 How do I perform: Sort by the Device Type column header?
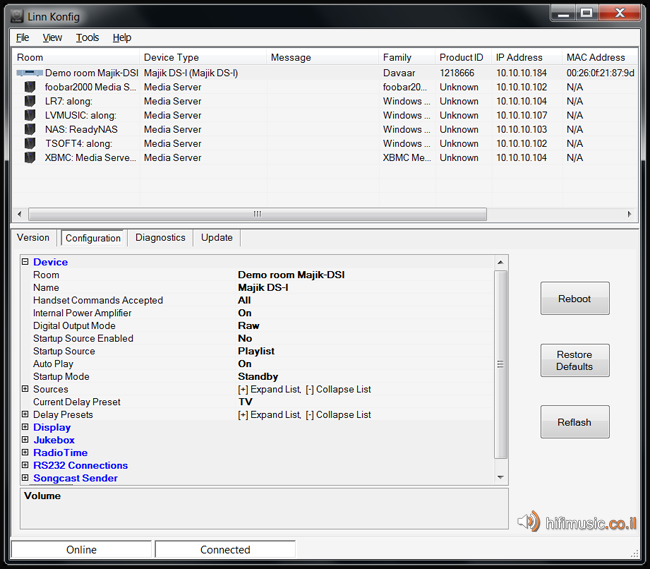click(x=203, y=57)
